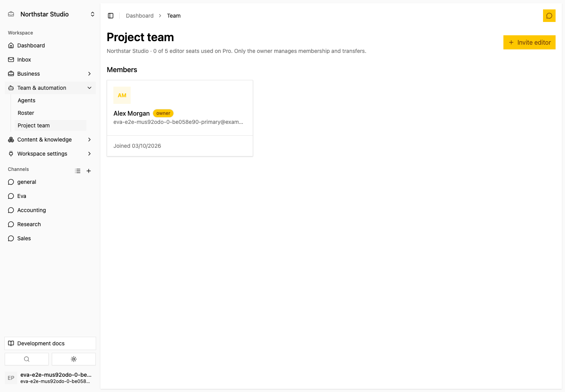Click the EP avatar

pos(11,378)
